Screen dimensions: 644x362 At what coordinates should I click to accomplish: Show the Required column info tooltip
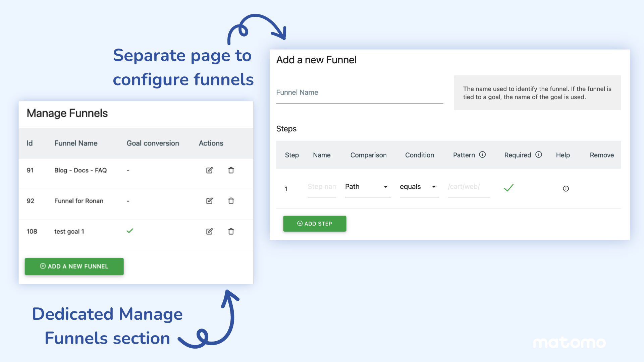point(539,155)
